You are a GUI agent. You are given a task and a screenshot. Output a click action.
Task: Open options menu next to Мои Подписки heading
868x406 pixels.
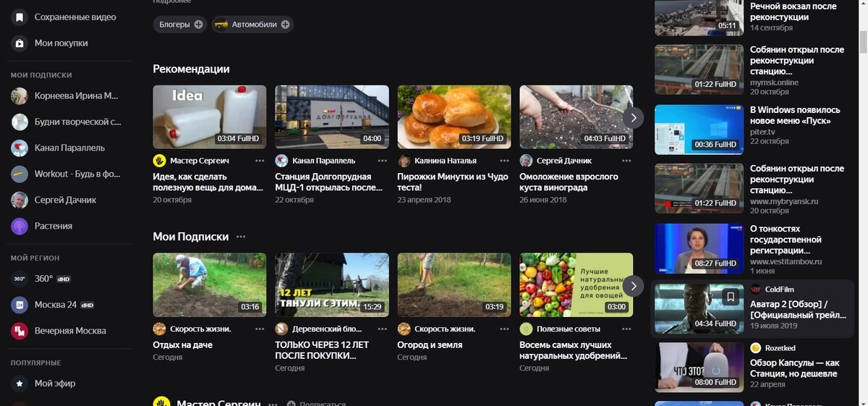[x=241, y=237]
